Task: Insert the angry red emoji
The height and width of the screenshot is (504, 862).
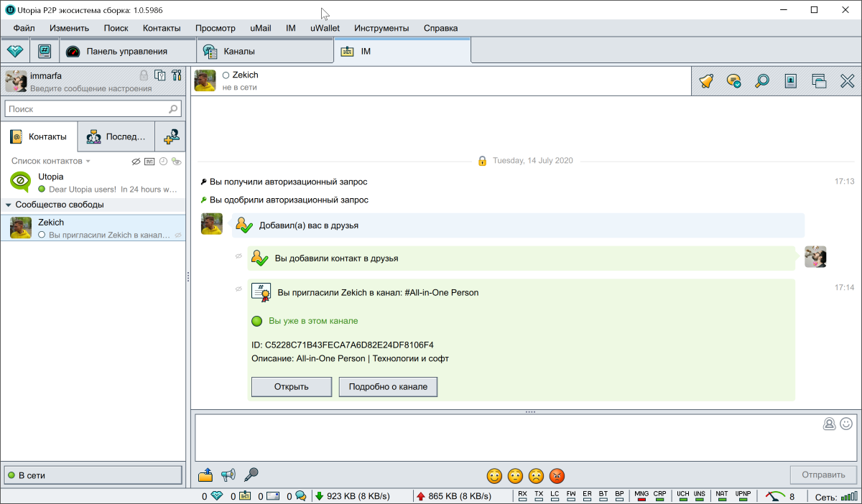Action: pos(557,475)
